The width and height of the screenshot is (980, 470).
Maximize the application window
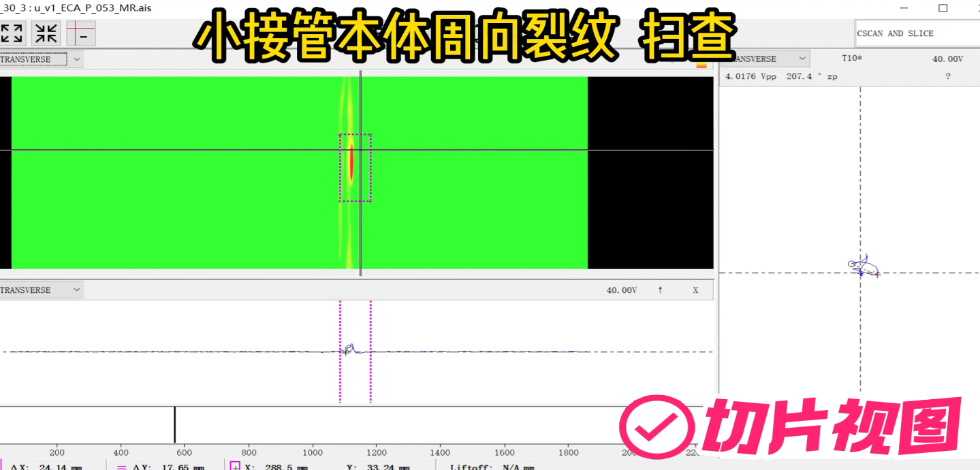tap(943, 8)
